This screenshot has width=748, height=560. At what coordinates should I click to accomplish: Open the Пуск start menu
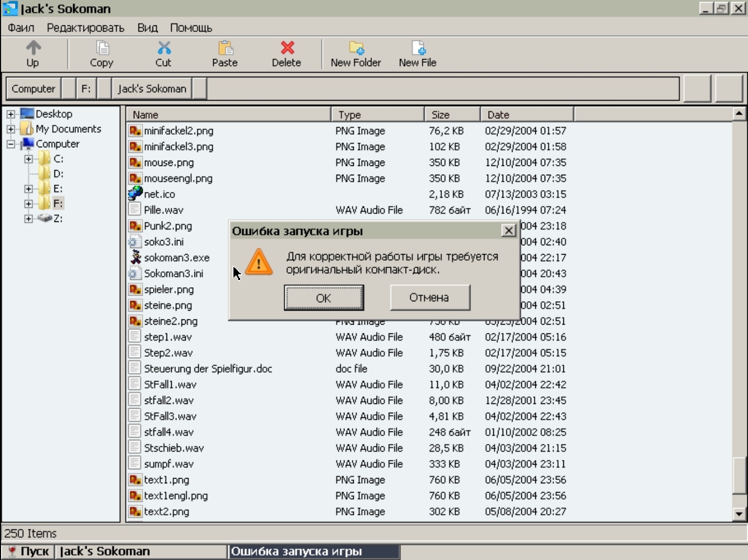pos(27,551)
